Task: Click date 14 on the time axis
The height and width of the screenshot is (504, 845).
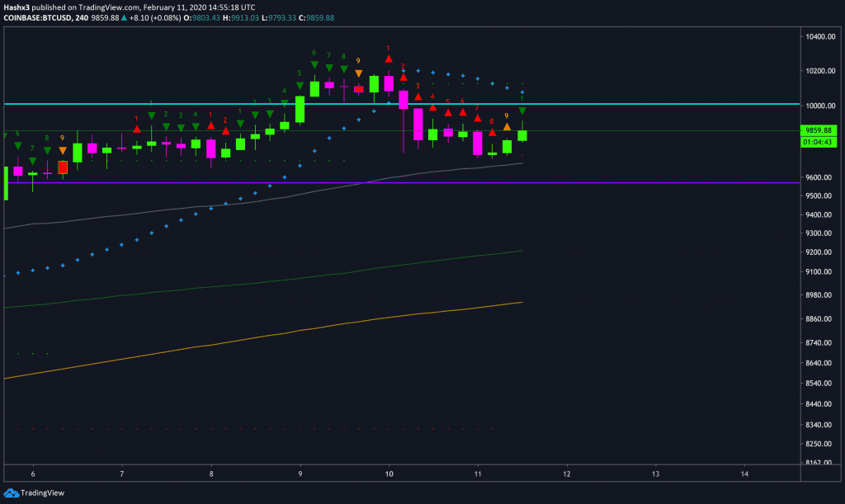Action: [x=745, y=473]
